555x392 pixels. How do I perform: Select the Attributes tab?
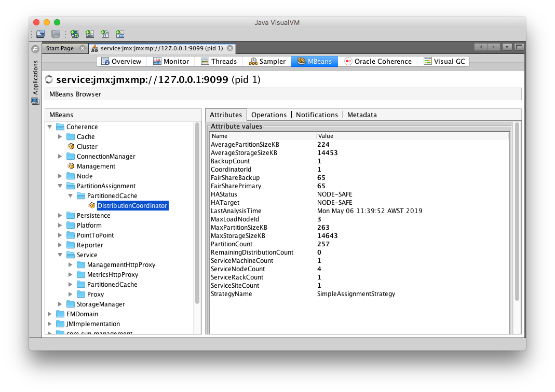pyautogui.click(x=226, y=115)
